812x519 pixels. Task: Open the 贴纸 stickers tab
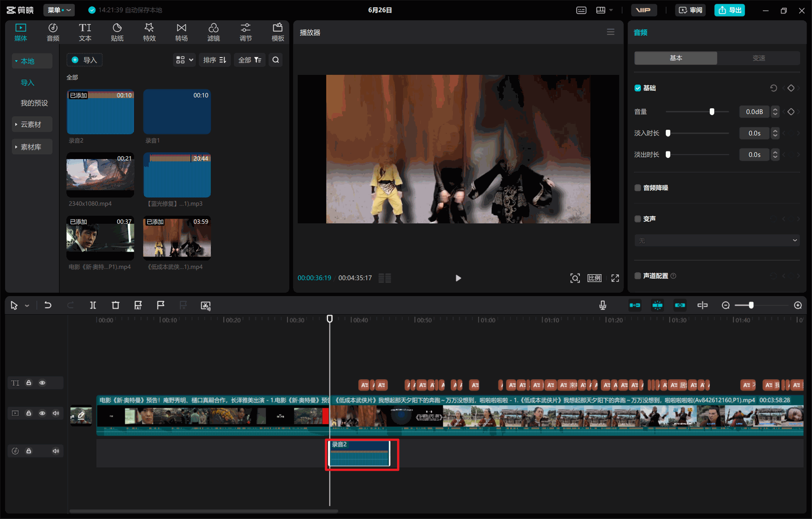coord(117,32)
